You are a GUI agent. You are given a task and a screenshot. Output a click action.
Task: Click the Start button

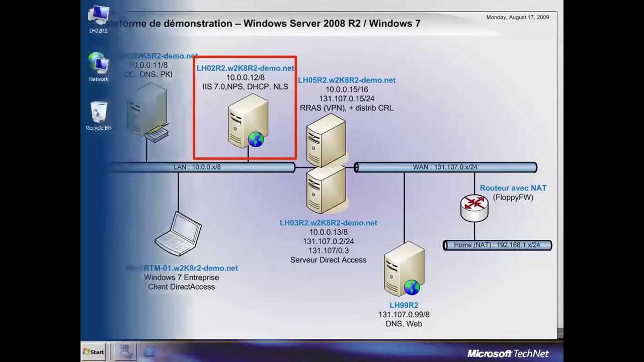click(94, 352)
